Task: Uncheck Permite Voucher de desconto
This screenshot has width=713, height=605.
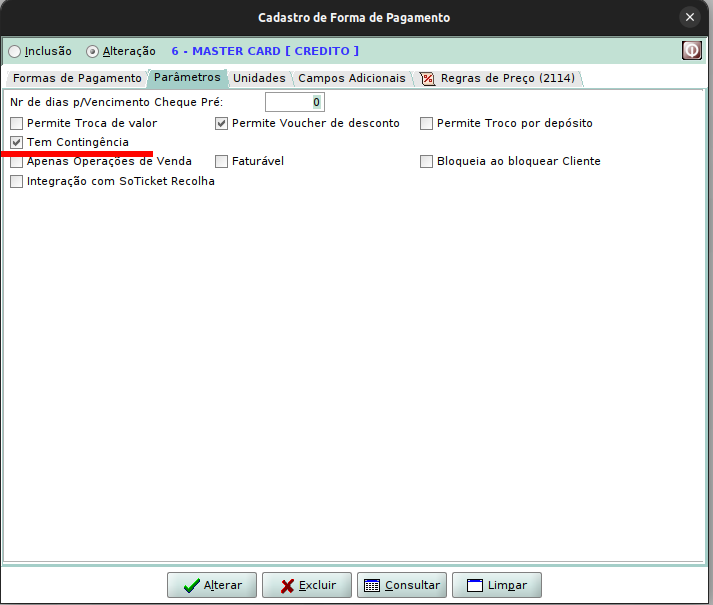Action: tap(222, 123)
